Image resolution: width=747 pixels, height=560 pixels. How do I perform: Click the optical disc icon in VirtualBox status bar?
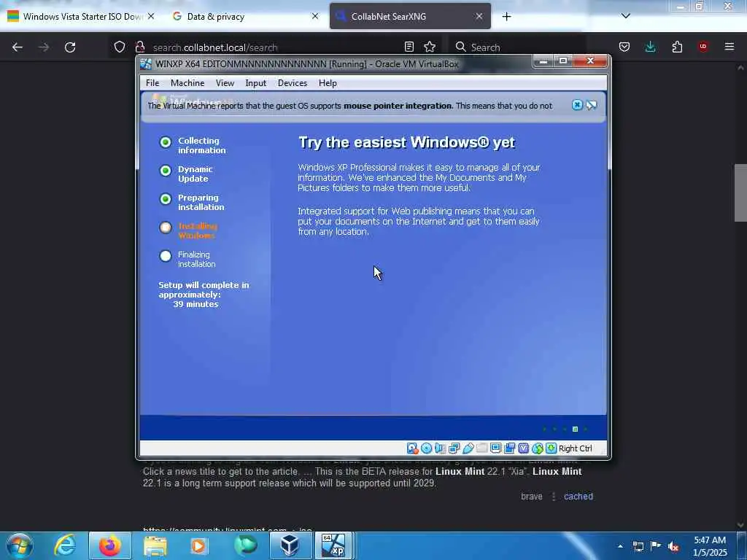[x=426, y=448]
